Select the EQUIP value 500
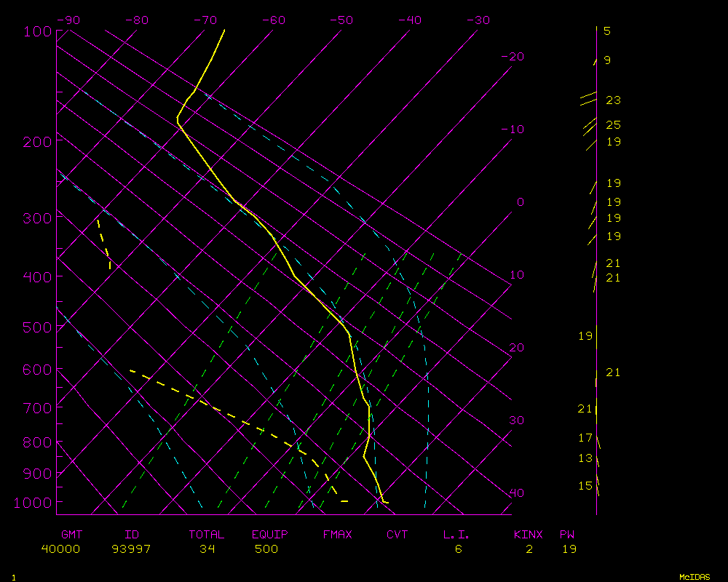 point(266,549)
